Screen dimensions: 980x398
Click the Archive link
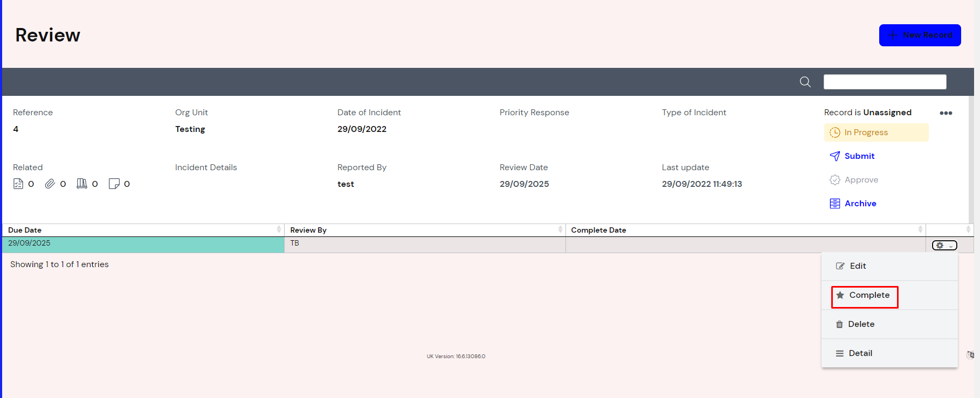tap(860, 204)
